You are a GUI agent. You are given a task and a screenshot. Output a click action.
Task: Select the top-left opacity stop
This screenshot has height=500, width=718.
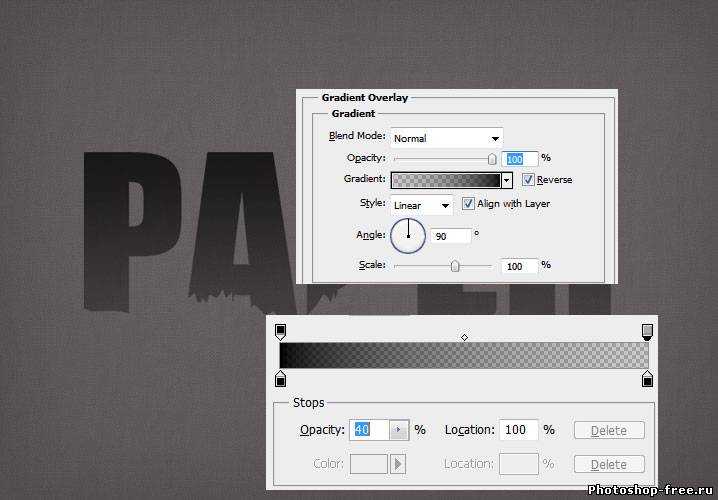click(280, 331)
